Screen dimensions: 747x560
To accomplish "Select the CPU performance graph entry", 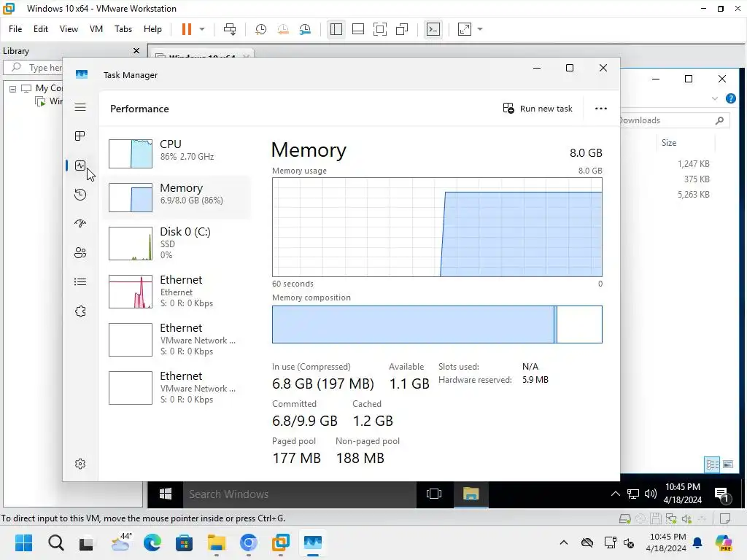I will point(177,153).
